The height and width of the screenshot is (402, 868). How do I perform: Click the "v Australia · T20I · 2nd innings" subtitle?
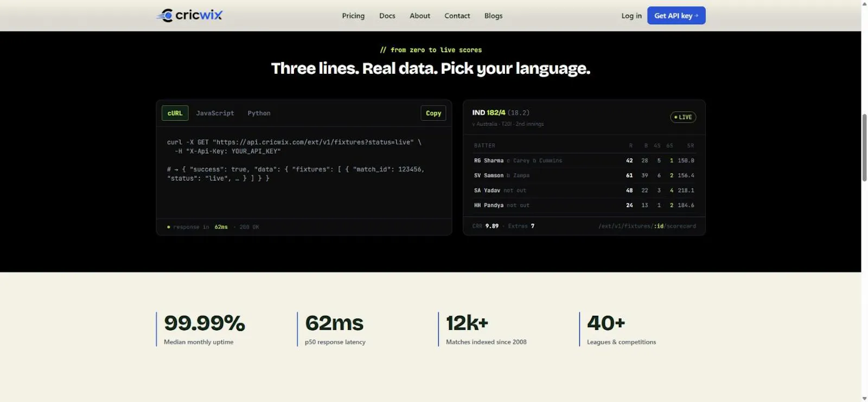click(x=508, y=124)
